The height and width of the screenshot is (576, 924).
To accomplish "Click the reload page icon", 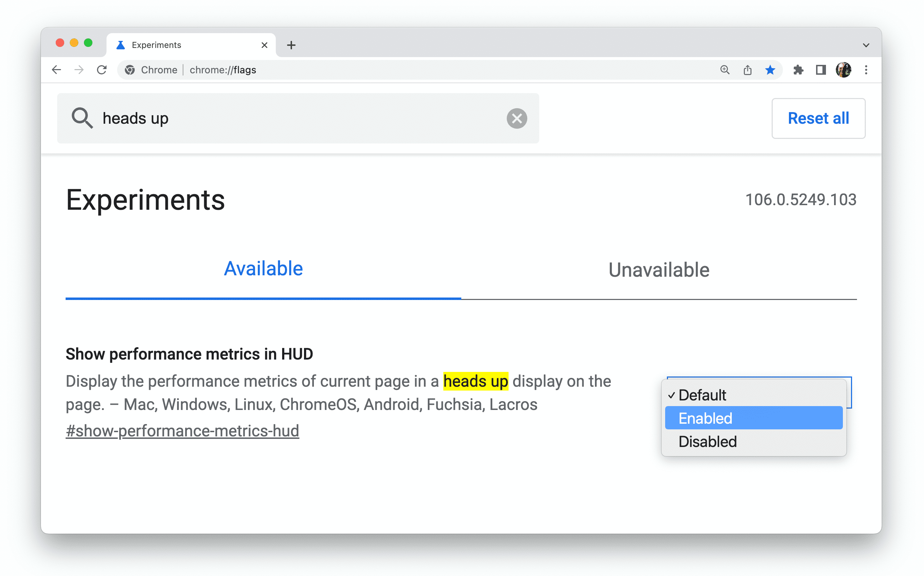I will (x=102, y=70).
